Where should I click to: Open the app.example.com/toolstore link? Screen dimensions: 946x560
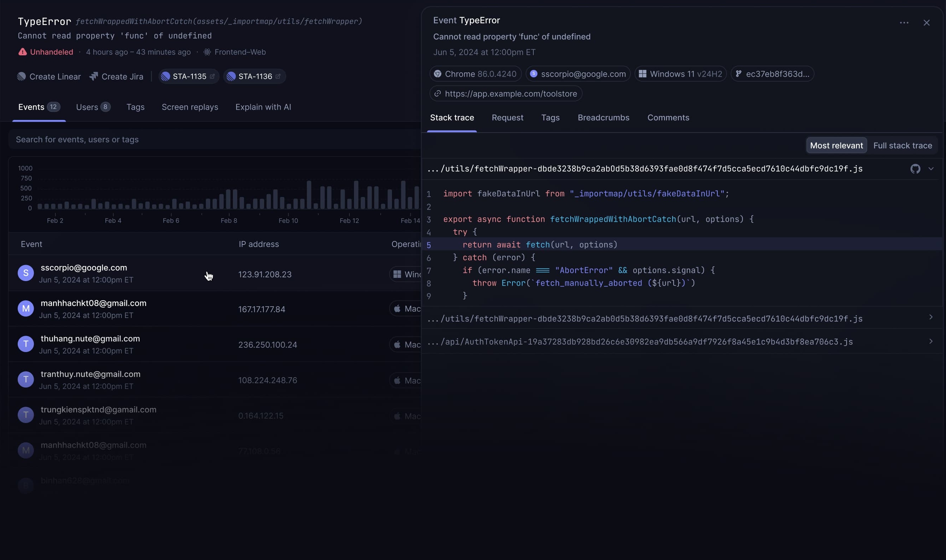click(506, 93)
